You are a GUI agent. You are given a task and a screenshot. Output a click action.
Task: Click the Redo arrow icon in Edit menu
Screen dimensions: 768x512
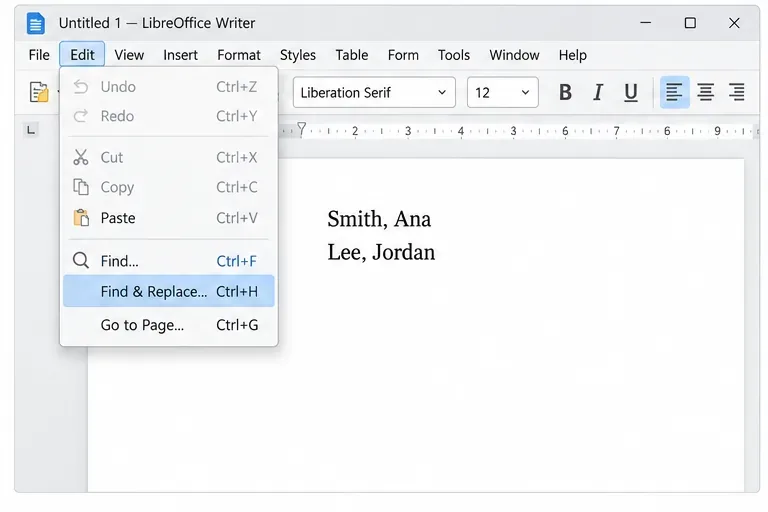(x=80, y=116)
